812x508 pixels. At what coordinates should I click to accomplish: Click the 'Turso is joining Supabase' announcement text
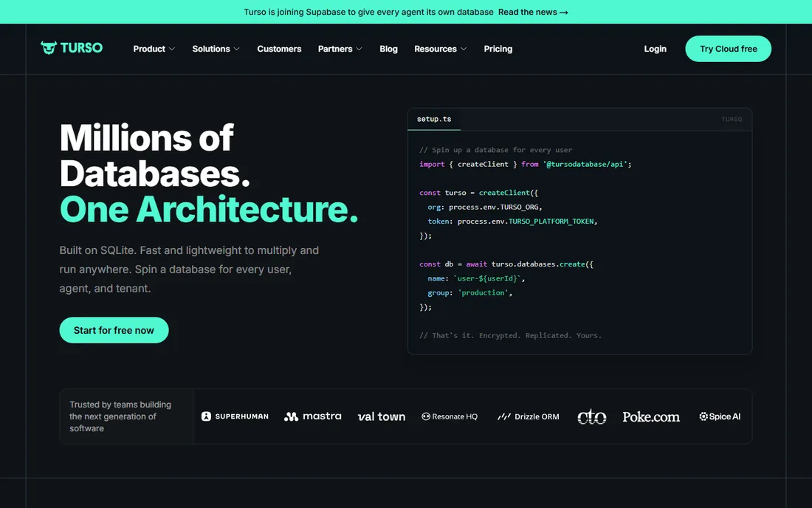pos(368,12)
